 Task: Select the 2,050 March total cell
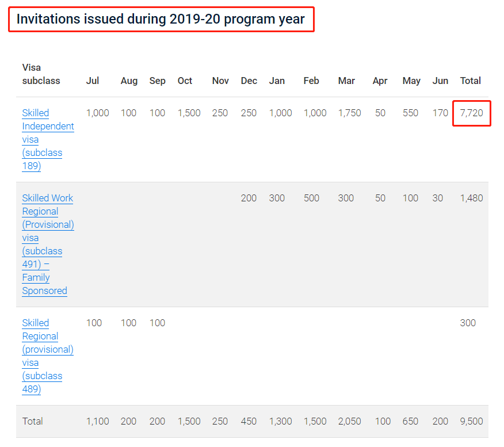click(x=349, y=421)
